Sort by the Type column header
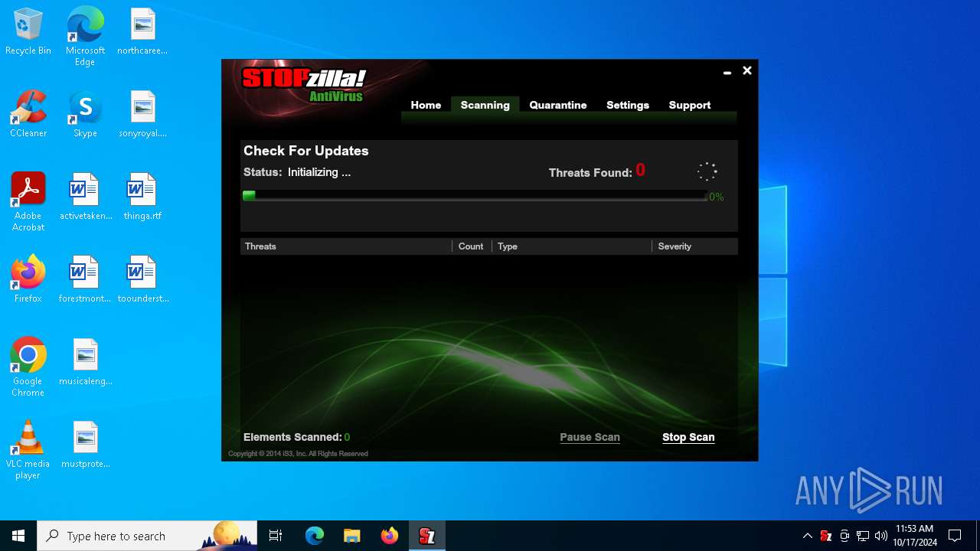The image size is (980, 551). coord(571,246)
